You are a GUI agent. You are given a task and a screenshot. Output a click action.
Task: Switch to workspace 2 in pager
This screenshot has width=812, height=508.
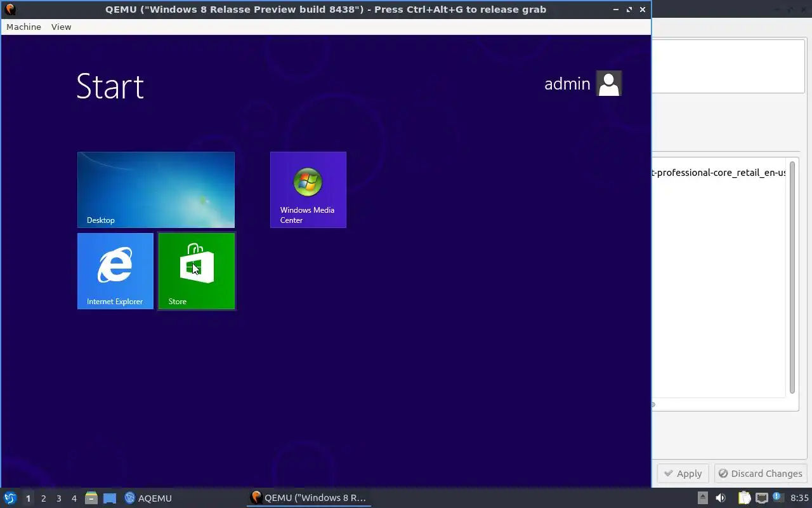[x=43, y=498]
